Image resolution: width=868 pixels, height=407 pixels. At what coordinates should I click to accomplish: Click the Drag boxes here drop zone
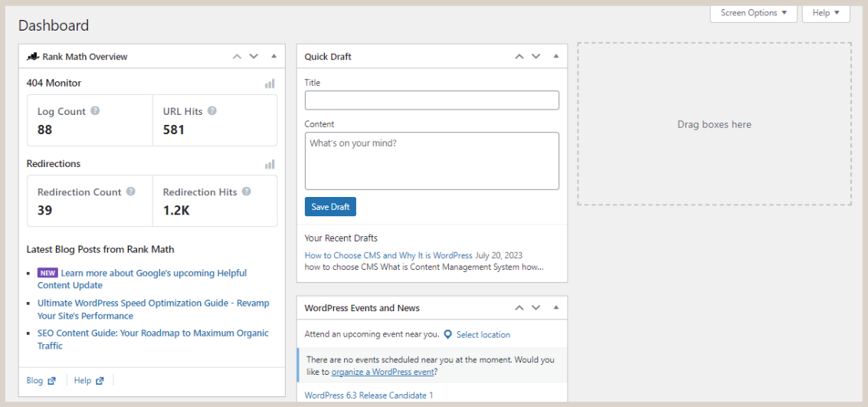coord(714,124)
